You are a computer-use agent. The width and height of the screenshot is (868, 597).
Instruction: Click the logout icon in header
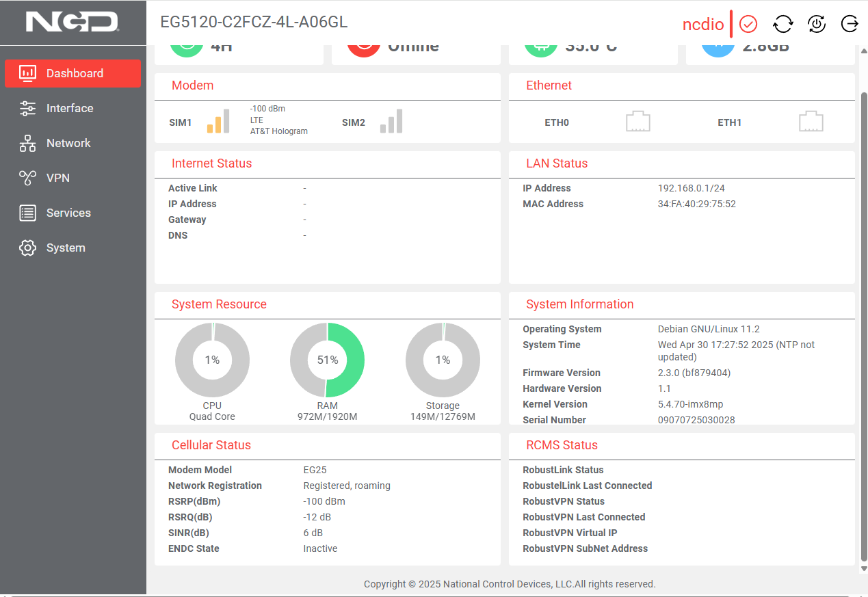[849, 24]
